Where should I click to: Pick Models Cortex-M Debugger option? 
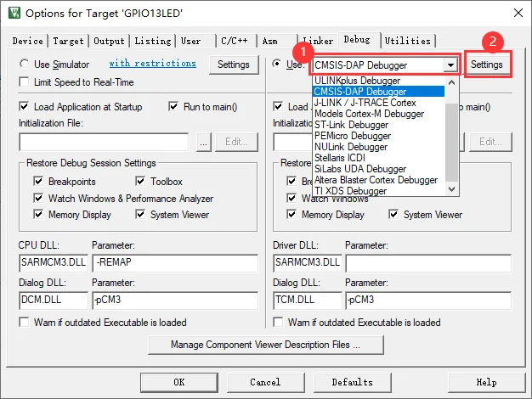click(x=379, y=114)
